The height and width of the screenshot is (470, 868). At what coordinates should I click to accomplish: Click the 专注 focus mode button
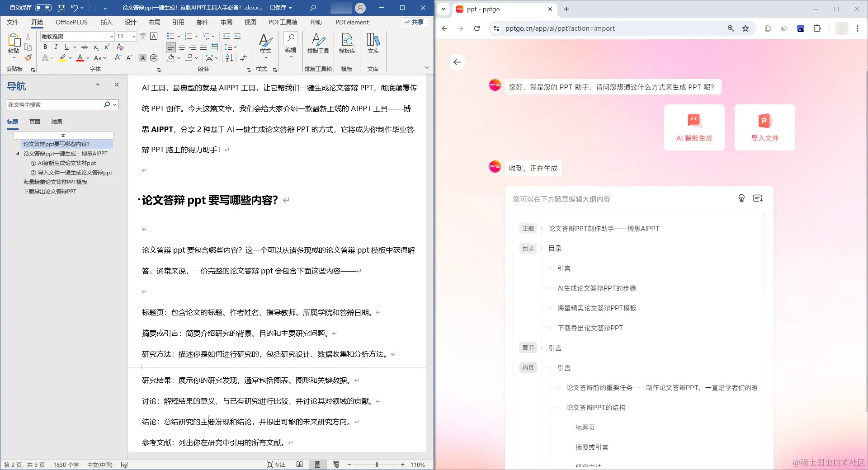[x=276, y=465]
